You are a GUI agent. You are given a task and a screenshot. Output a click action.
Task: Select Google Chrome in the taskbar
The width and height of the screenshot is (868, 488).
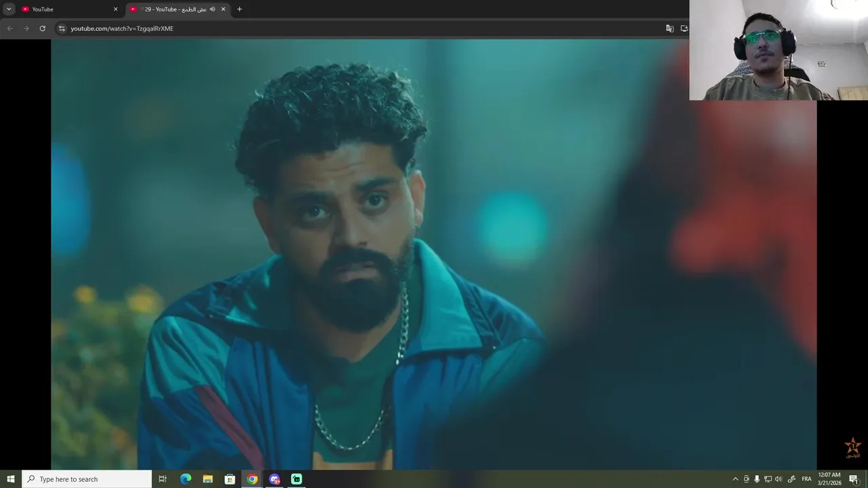[x=252, y=479]
